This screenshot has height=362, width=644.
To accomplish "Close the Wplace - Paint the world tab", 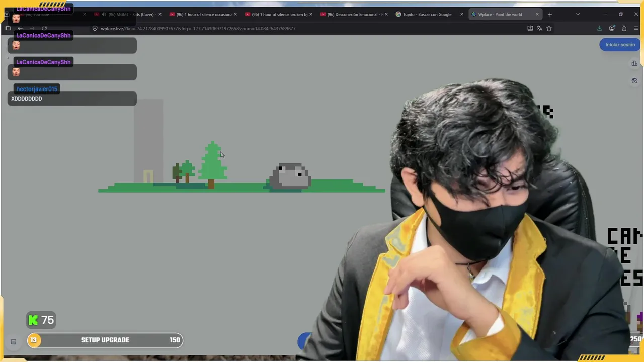I will click(x=537, y=14).
